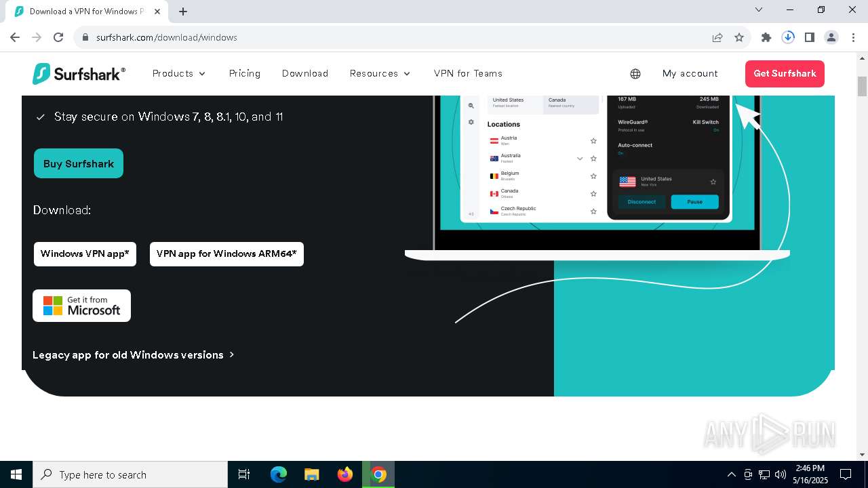Open tab search chevron in title bar
The width and height of the screenshot is (868, 488).
click(759, 9)
